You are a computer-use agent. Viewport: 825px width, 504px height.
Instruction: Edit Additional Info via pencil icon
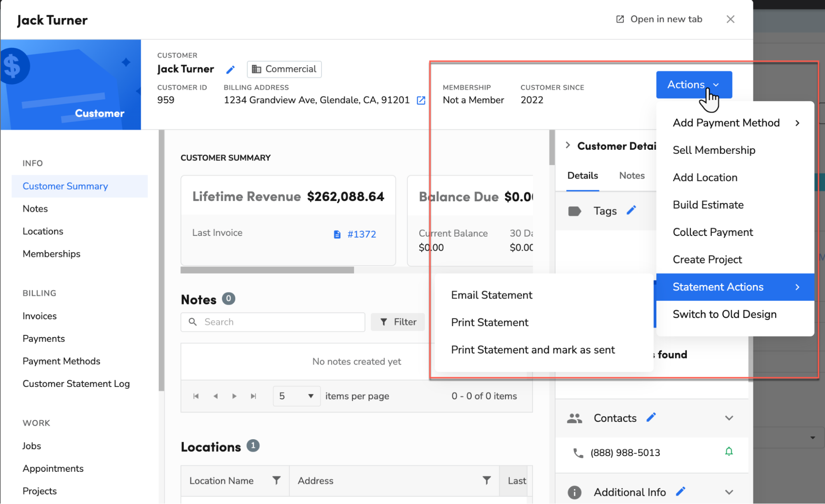point(681,491)
